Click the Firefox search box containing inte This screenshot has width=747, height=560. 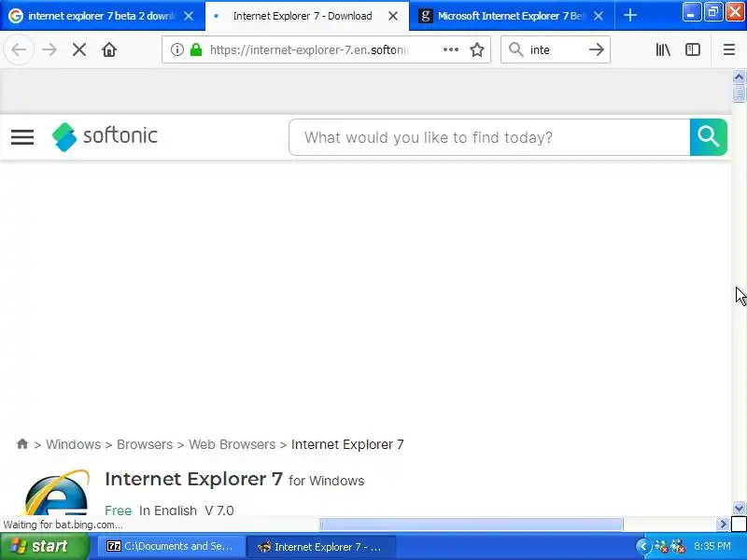point(555,49)
